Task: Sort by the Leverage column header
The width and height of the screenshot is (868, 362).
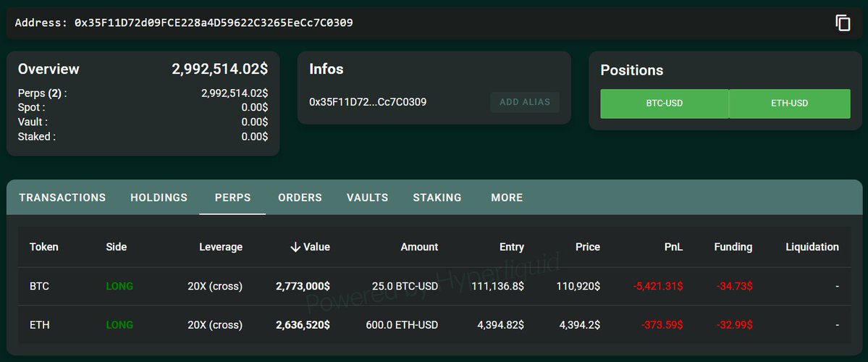Action: point(221,247)
